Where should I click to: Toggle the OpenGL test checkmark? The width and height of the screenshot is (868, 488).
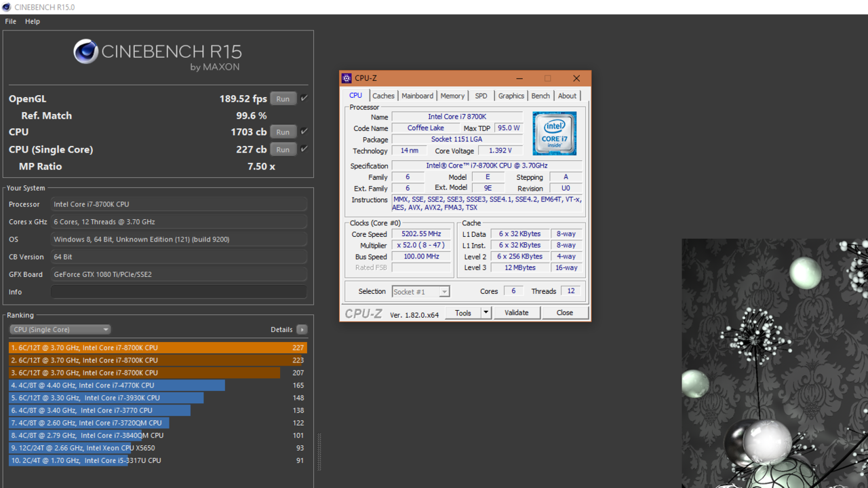click(x=304, y=98)
